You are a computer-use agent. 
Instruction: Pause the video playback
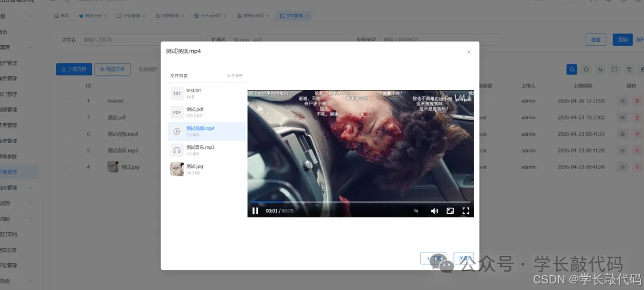pyautogui.click(x=255, y=211)
